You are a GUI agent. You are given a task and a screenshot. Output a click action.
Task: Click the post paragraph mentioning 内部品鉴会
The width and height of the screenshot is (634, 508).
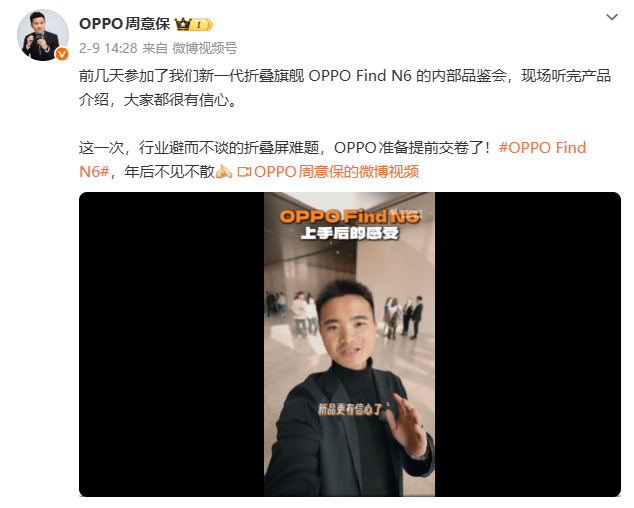click(x=345, y=88)
